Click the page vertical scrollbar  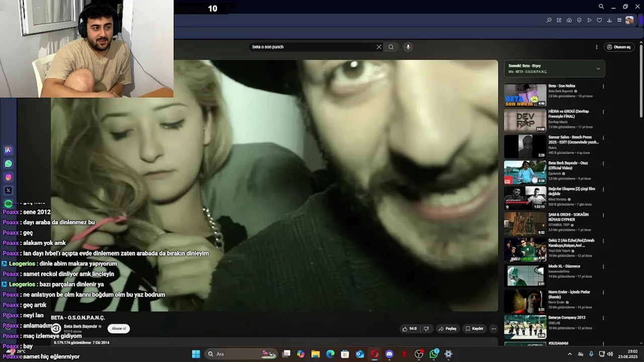tap(641, 80)
